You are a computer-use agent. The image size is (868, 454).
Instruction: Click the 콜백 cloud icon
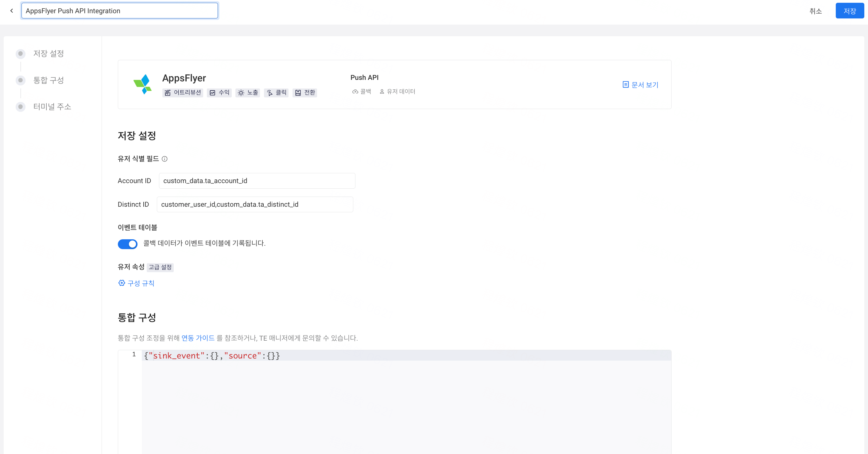coord(355,92)
